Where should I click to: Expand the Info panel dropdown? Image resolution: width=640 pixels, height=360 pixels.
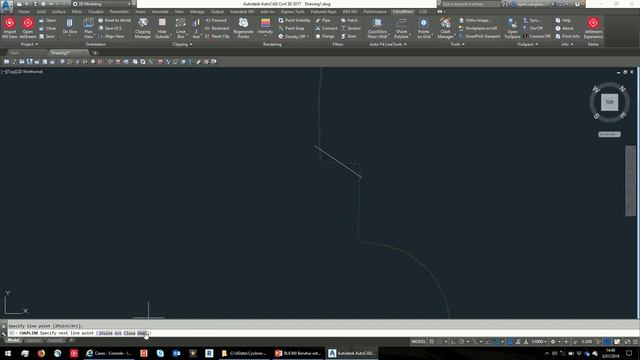coord(567,44)
